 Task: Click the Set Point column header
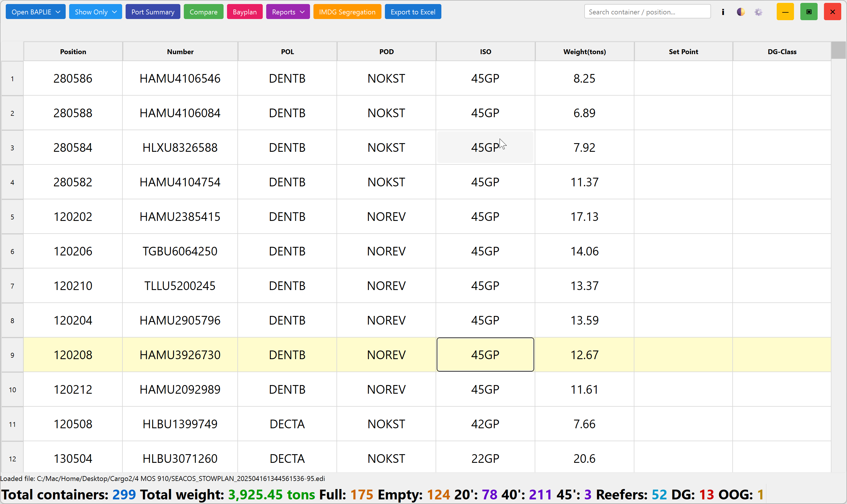[x=683, y=52]
